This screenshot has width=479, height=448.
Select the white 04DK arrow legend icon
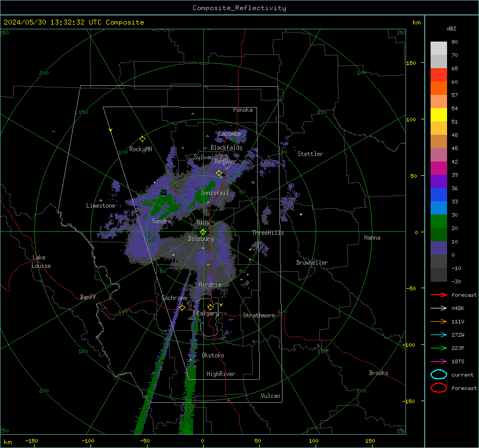439,308
